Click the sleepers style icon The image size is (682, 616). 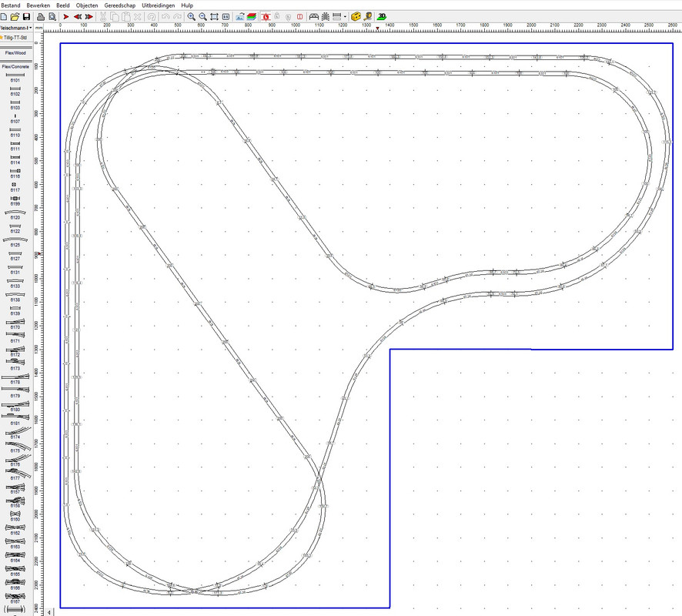coord(336,16)
